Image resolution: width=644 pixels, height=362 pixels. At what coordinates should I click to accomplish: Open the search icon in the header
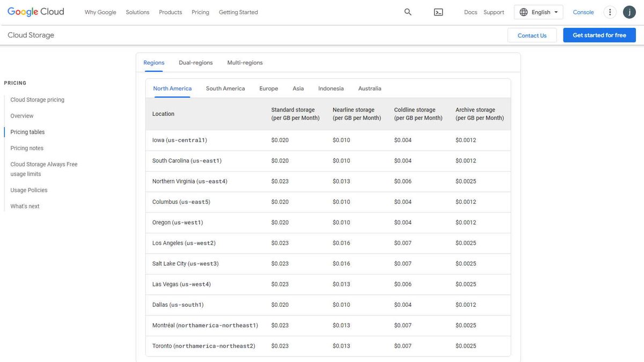click(407, 12)
